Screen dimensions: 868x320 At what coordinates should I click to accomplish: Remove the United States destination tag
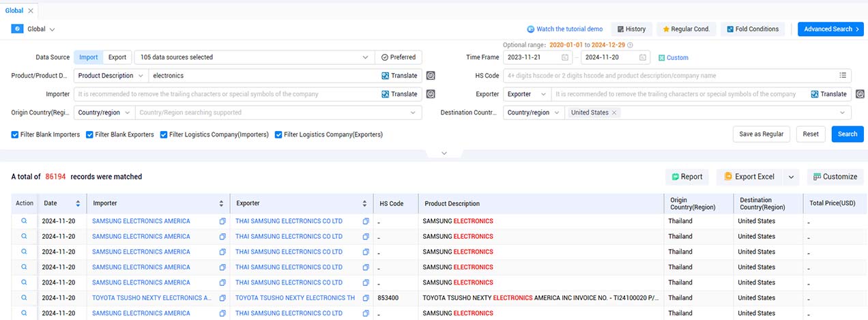point(614,113)
